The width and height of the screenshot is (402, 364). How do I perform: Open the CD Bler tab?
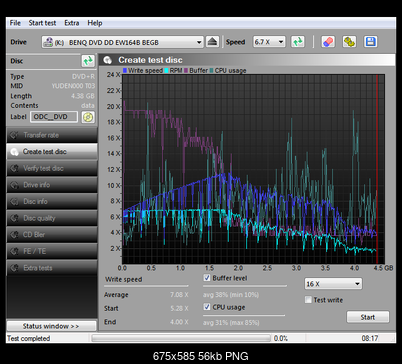tap(52, 235)
